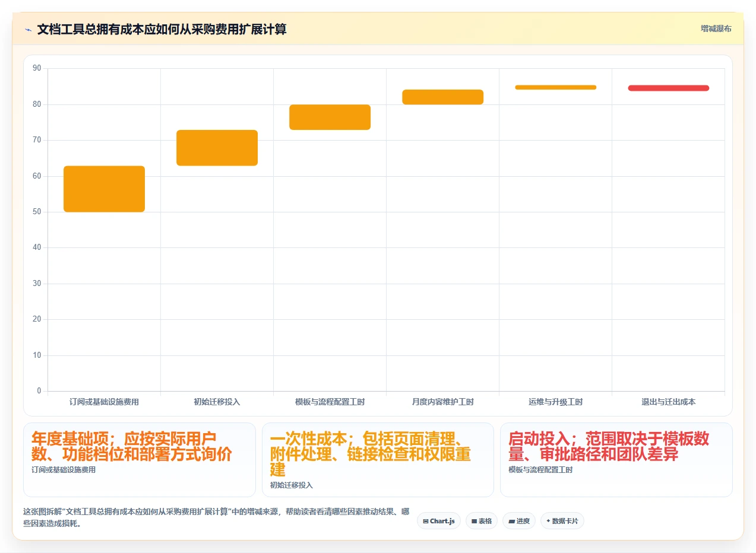Viewport: 756px width, 553px height.
Task: Click x-axis label 退出与迁出成本
Action: 668,402
